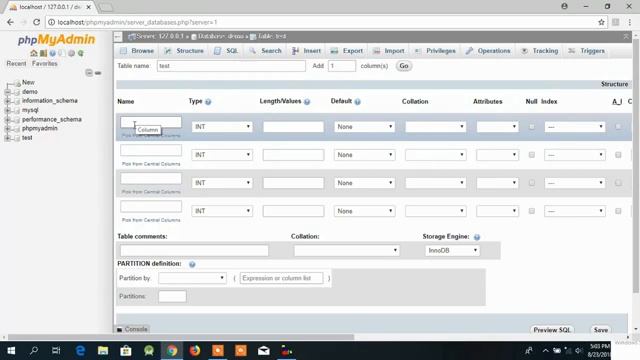The width and height of the screenshot is (640, 360).
Task: Open Chrome menu three-dots icon
Action: click(630, 22)
